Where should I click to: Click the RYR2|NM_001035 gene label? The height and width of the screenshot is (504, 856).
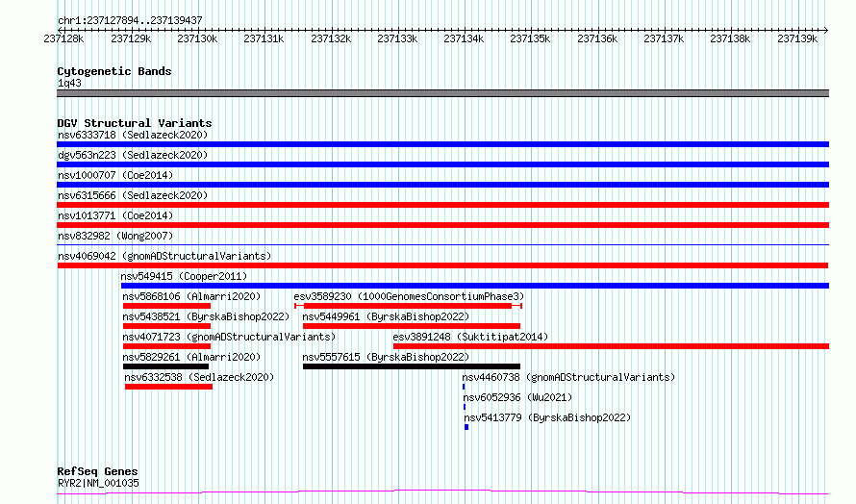98,483
